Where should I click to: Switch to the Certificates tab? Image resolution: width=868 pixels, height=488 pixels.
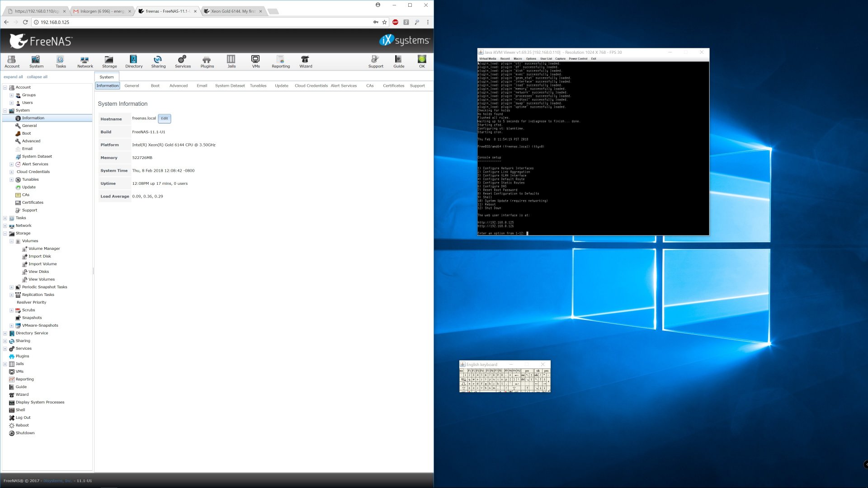point(394,86)
